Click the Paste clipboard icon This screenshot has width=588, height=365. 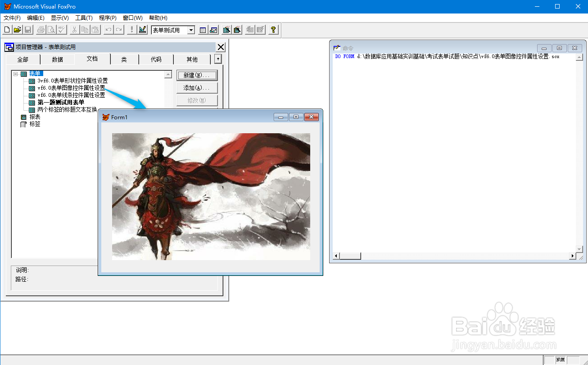[x=95, y=30]
